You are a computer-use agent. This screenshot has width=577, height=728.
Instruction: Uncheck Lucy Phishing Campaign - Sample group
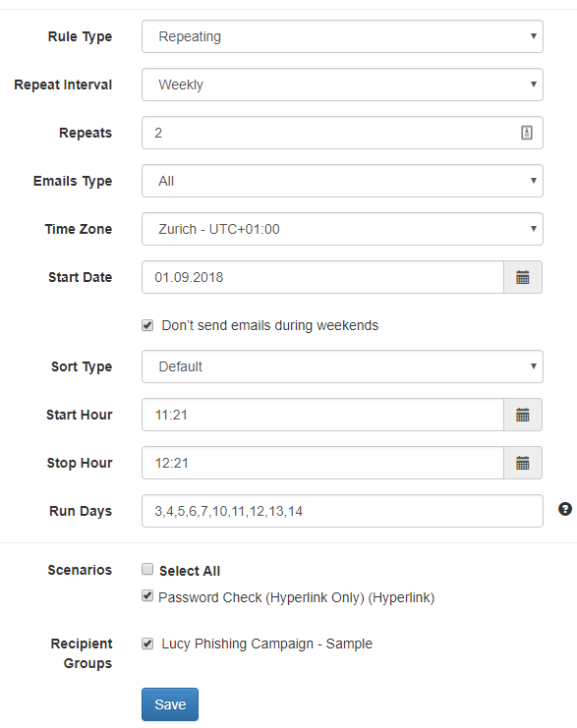coord(147,644)
